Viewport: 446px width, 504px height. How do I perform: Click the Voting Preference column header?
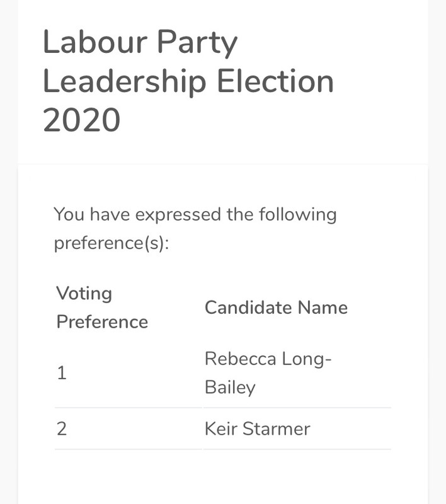pos(102,307)
